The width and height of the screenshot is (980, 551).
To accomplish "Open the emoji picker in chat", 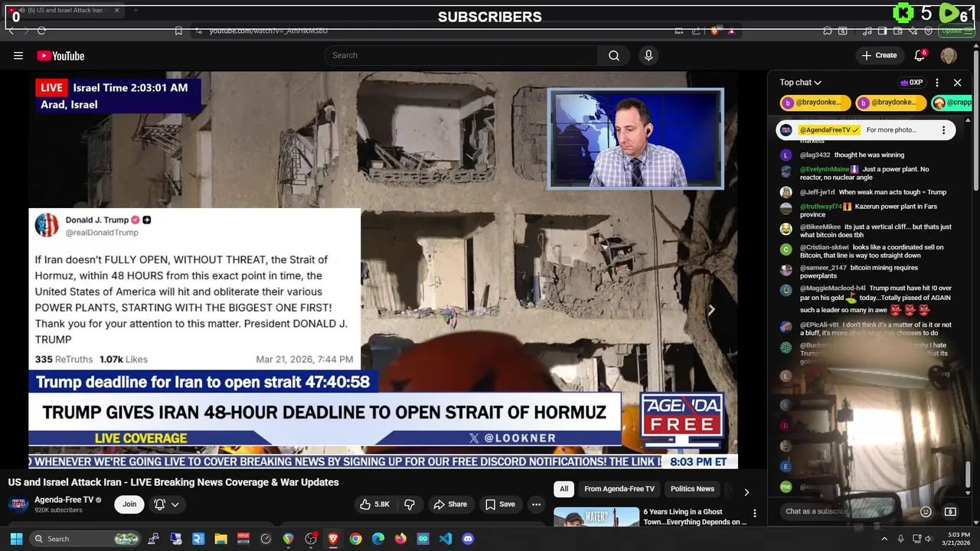I will click(926, 511).
